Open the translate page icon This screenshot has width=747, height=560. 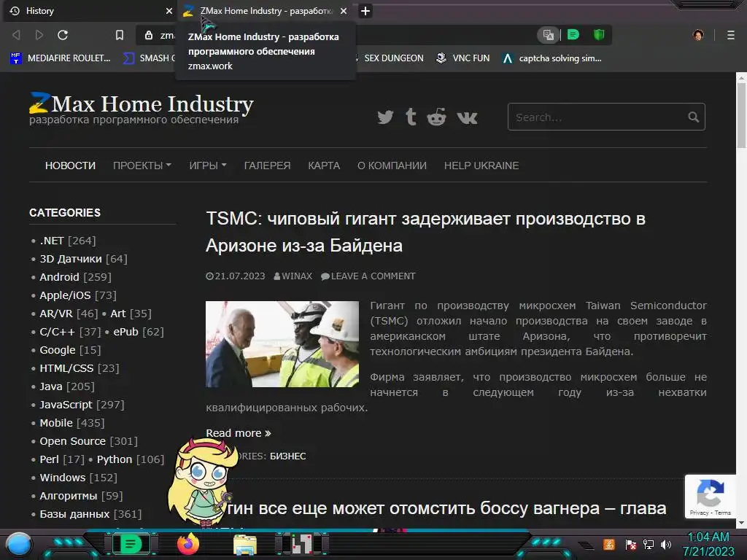point(549,35)
